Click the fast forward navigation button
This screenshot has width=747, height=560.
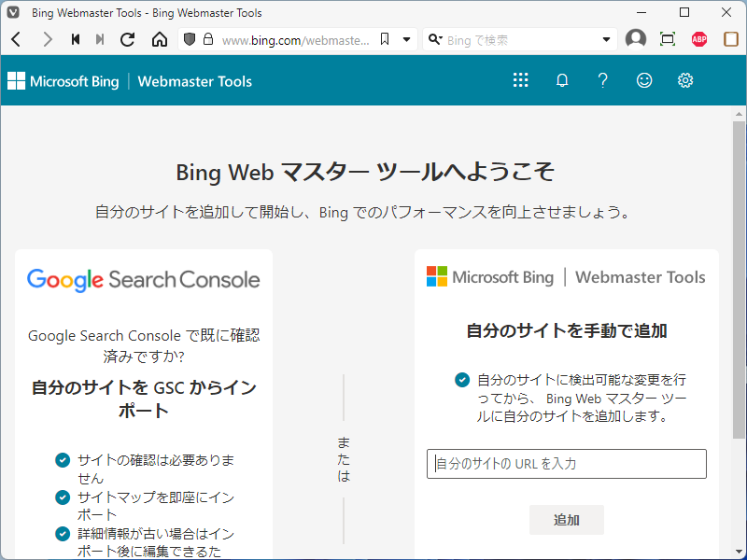tap(100, 39)
